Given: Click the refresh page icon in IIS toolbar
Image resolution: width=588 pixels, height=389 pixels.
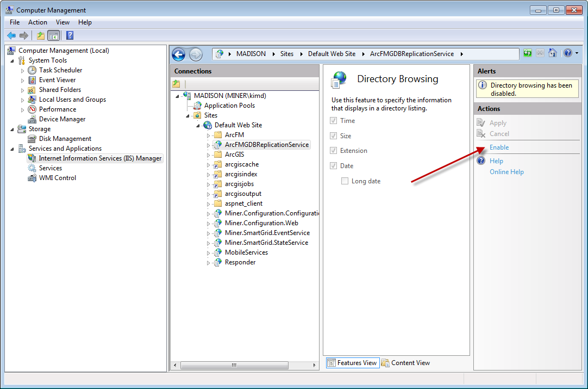Looking at the screenshot, I should click(528, 53).
